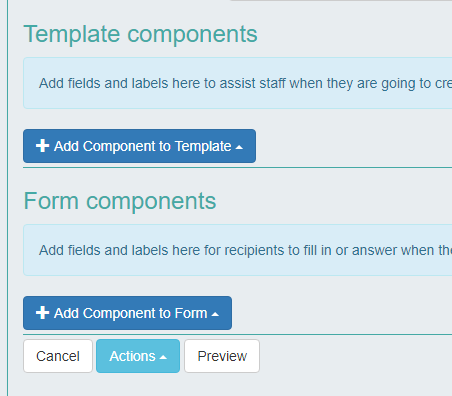Viewport: 452px width, 396px height.
Task: Click the divider line above the Cancel button
Action: click(237, 334)
